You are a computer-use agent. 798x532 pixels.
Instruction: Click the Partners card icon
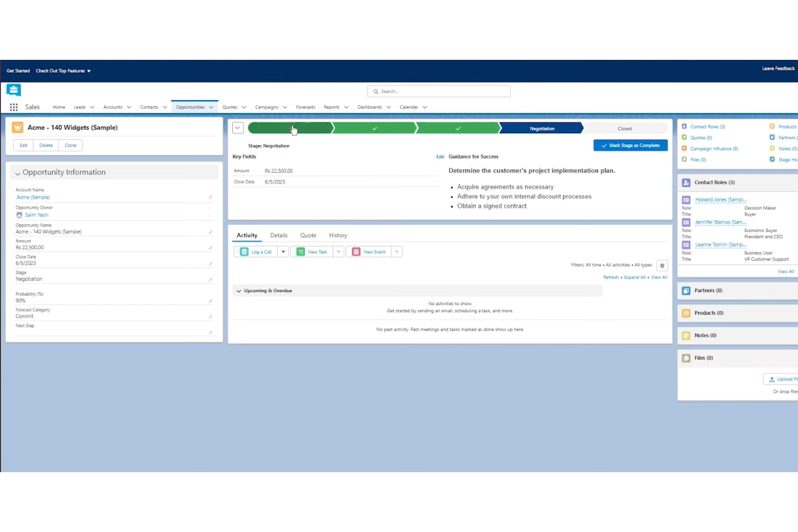tap(686, 291)
